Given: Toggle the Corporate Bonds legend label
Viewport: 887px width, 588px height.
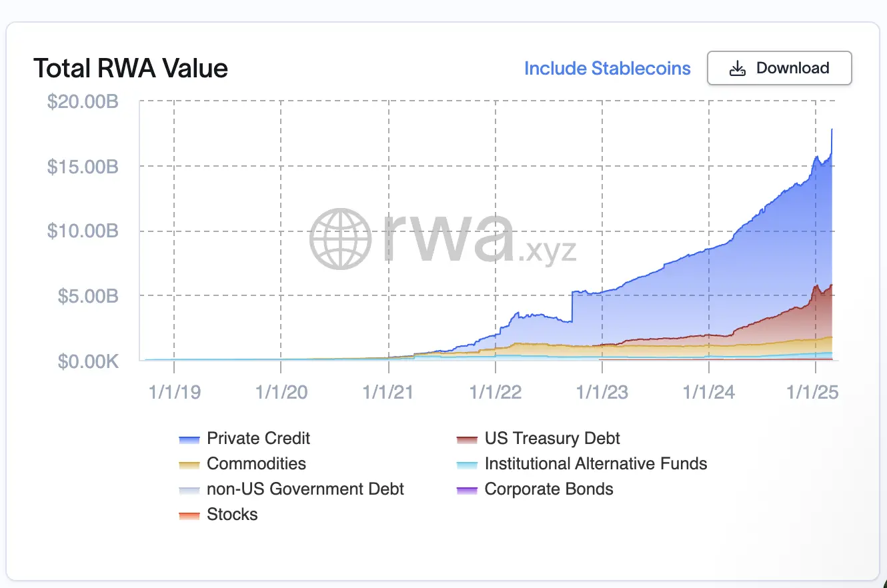Looking at the screenshot, I should pos(549,489).
